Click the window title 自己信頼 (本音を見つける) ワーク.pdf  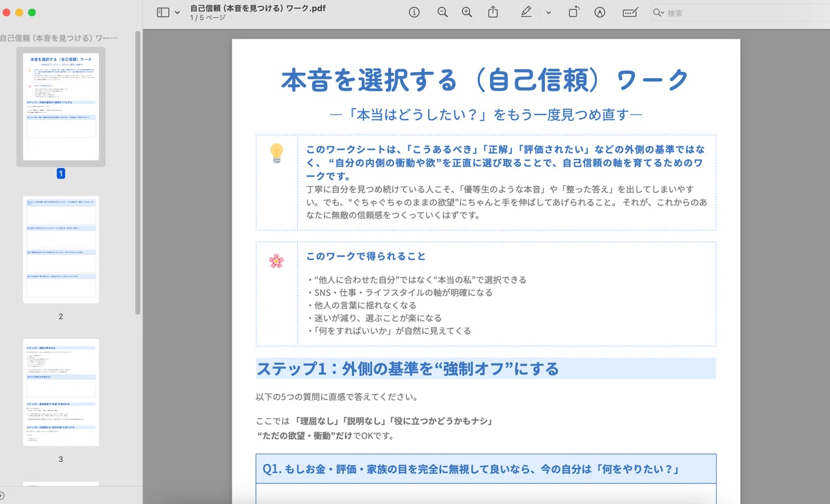(258, 8)
